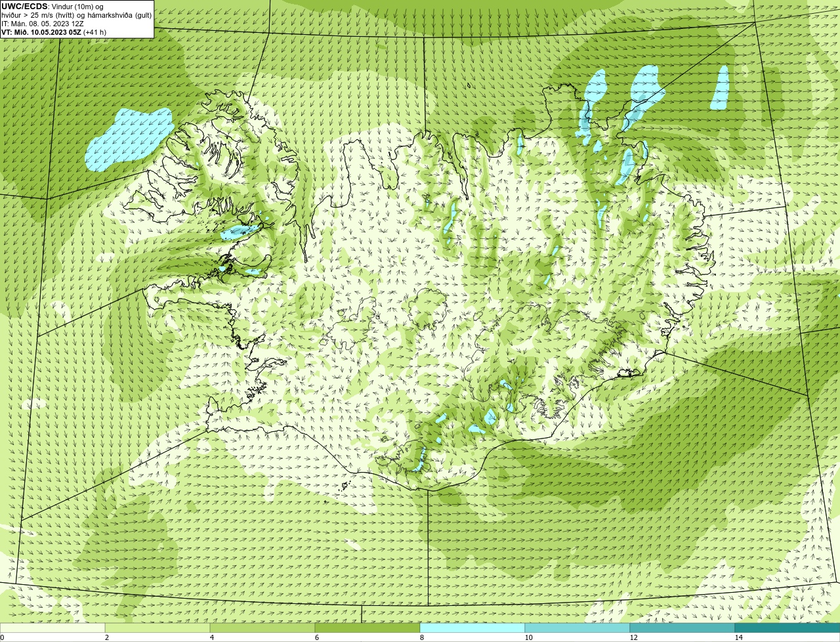Click the 'Vindur (10m) og' text
This screenshot has width=840, height=642.
(x=77, y=6)
